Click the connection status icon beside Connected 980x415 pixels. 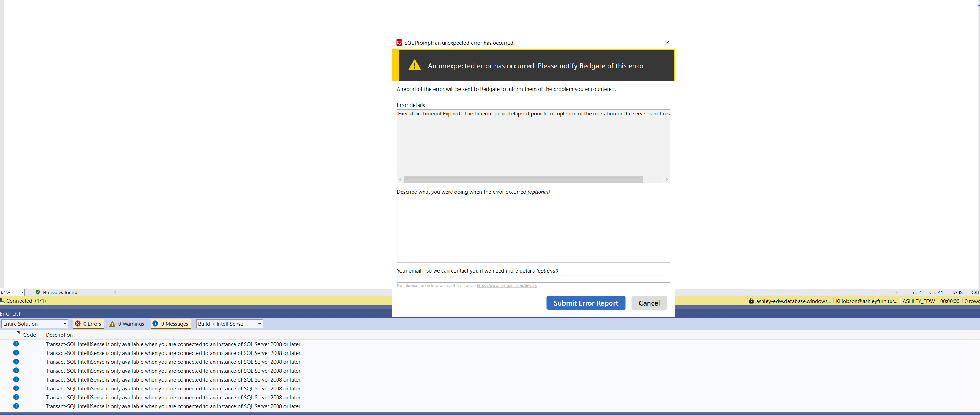coord(2,301)
